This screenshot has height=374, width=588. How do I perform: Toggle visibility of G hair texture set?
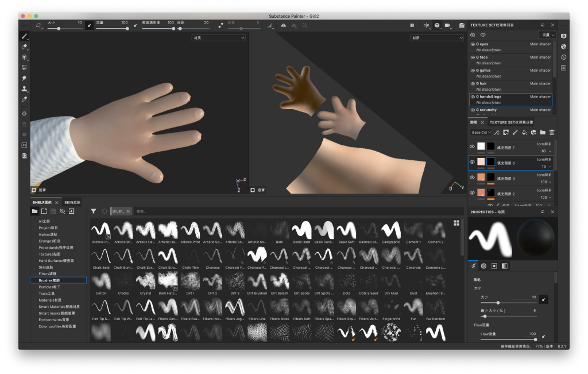[473, 84]
